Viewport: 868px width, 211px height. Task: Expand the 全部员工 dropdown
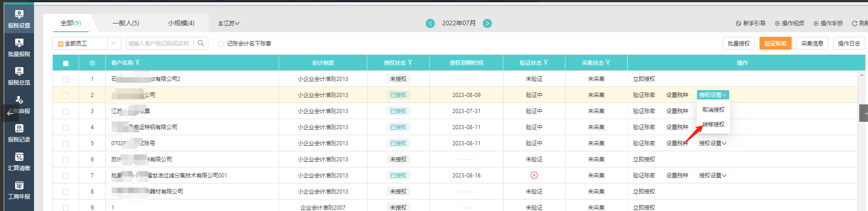(114, 43)
